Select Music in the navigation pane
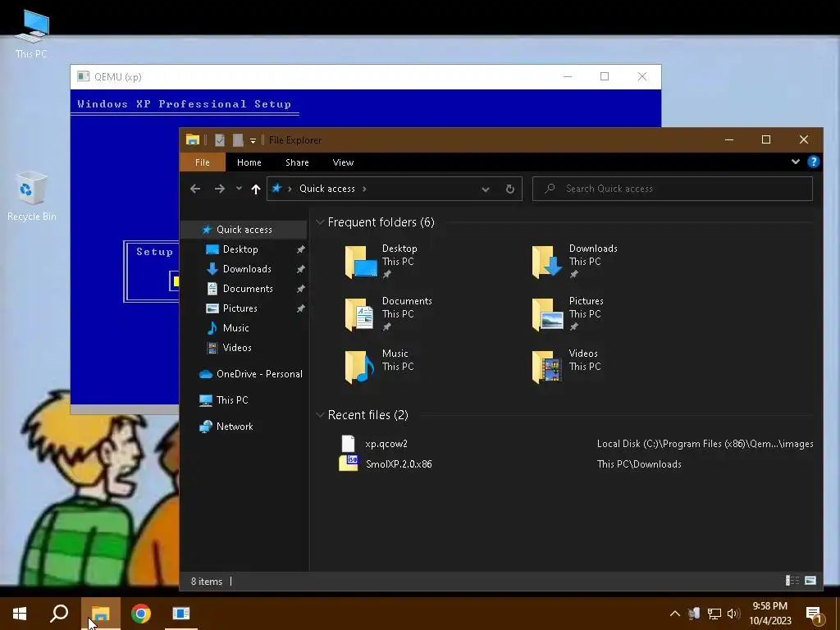 (235, 328)
